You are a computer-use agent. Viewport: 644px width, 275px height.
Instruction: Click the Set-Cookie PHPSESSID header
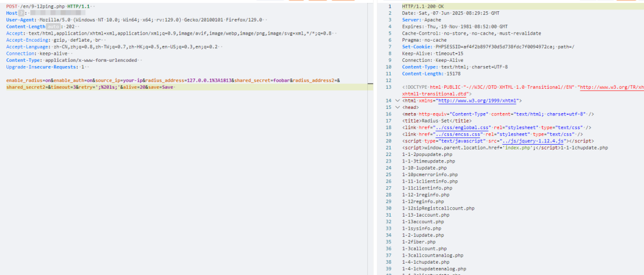pos(488,46)
